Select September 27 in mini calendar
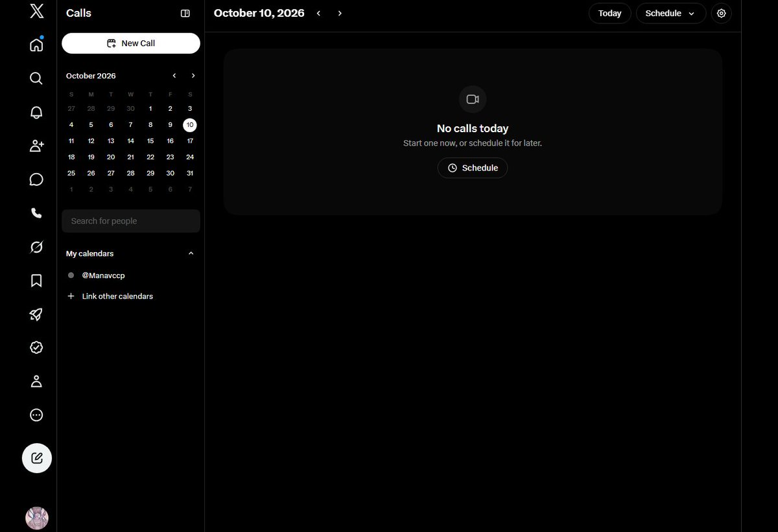This screenshot has height=532, width=778. [71, 109]
